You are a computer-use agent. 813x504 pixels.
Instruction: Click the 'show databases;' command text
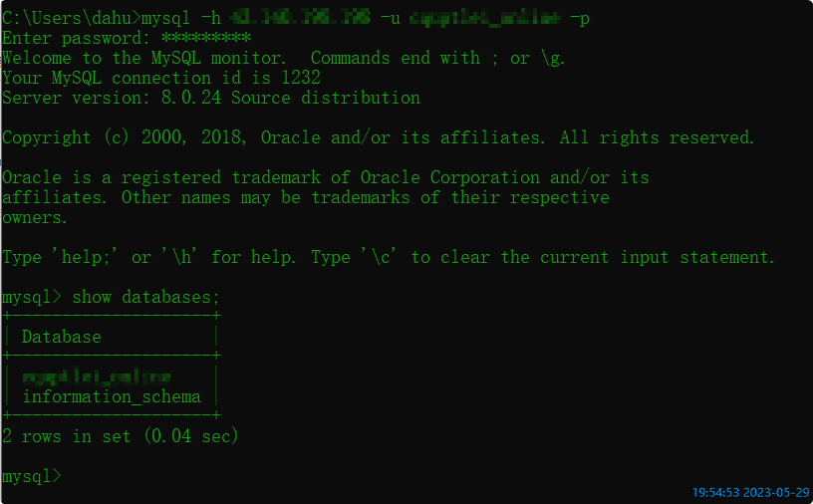click(x=145, y=297)
